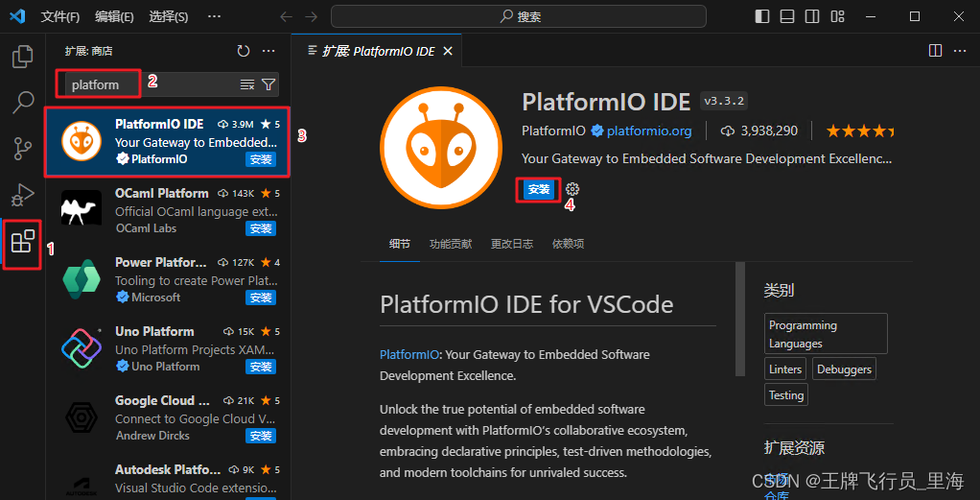The image size is (980, 500).
Task: Install the Uno Platform extension
Action: click(261, 366)
